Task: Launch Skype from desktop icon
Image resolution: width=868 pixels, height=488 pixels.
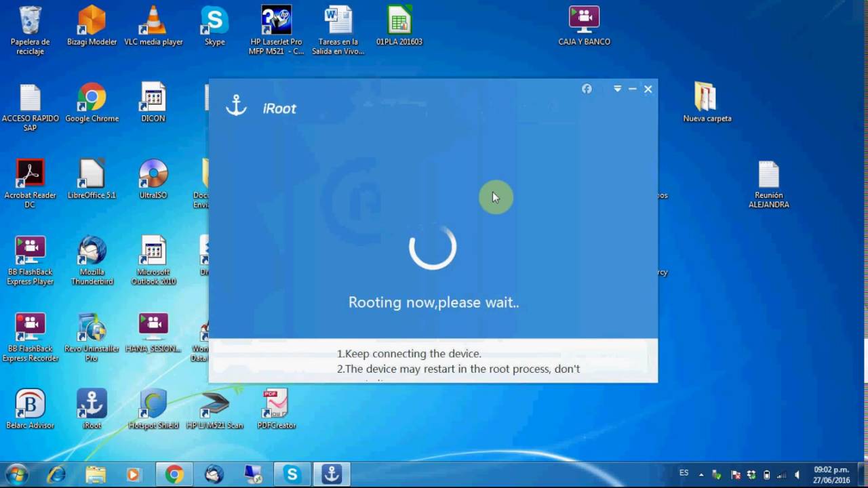Action: point(215,26)
